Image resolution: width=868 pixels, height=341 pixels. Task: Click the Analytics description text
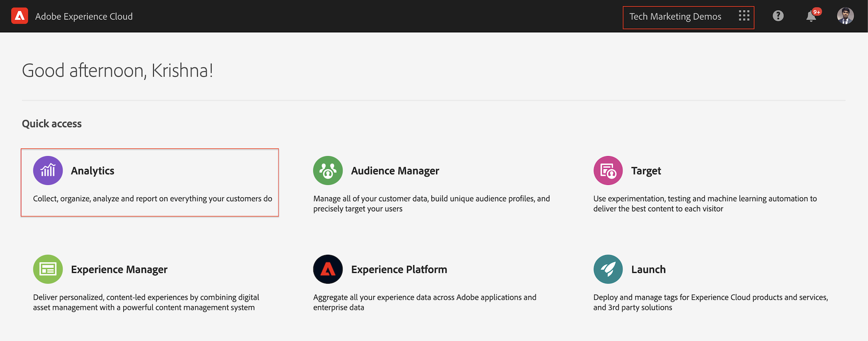point(152,199)
